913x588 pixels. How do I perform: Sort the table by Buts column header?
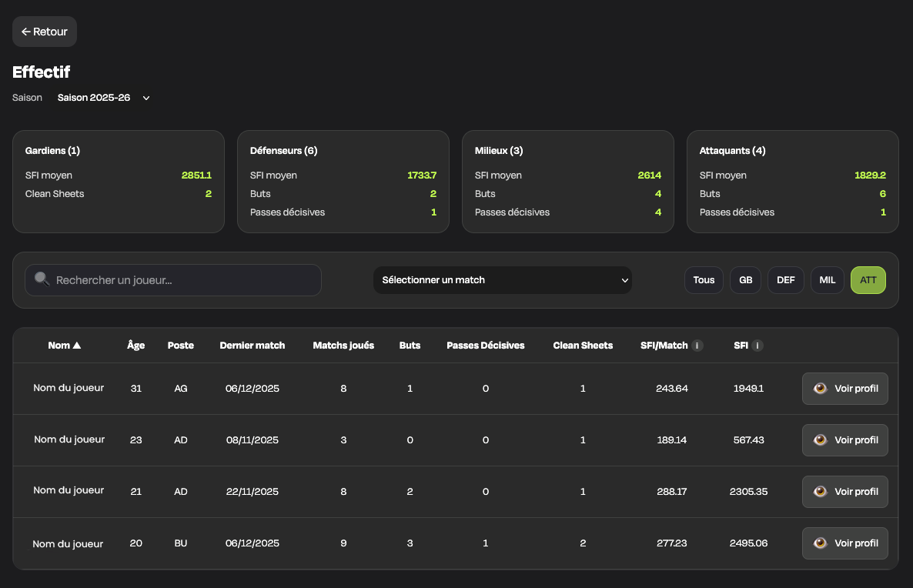coord(410,346)
